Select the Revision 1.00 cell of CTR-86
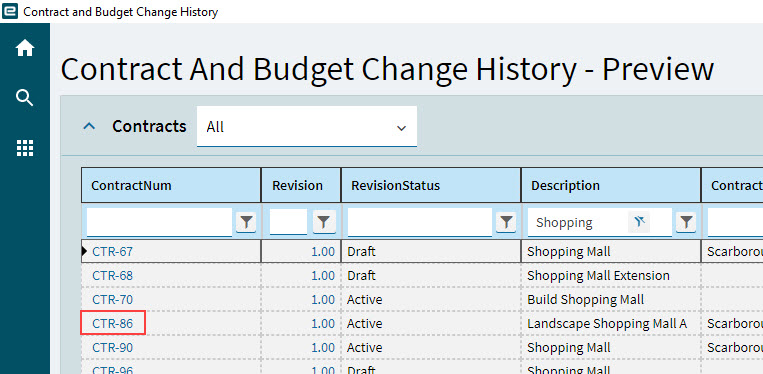The height and width of the screenshot is (374, 763). [x=301, y=323]
